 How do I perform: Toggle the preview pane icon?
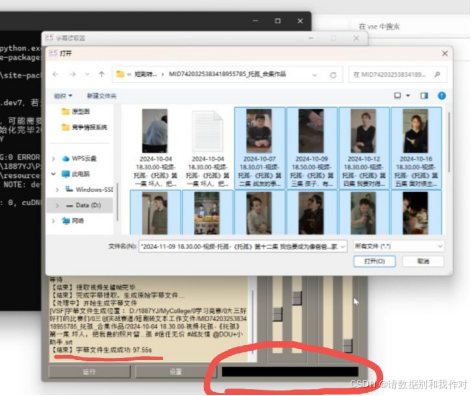[x=424, y=96]
